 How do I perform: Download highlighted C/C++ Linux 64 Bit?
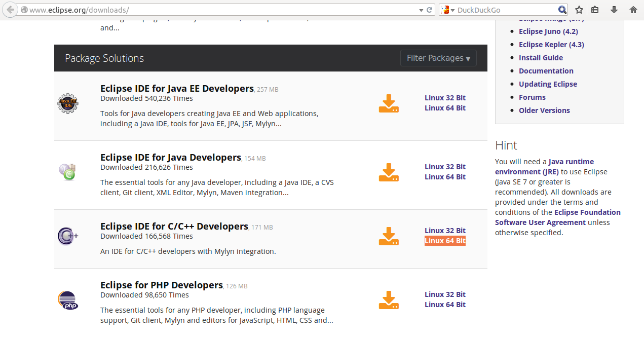point(445,241)
